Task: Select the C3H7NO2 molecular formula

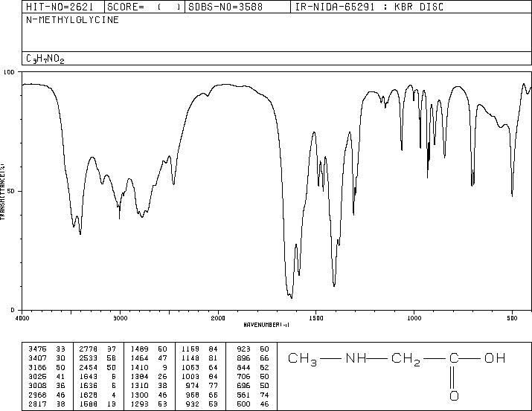Action: (x=45, y=59)
